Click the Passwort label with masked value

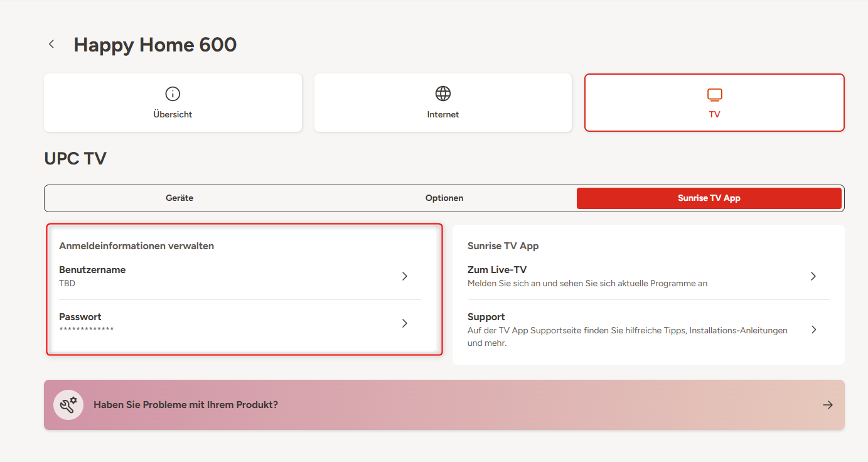click(80, 317)
